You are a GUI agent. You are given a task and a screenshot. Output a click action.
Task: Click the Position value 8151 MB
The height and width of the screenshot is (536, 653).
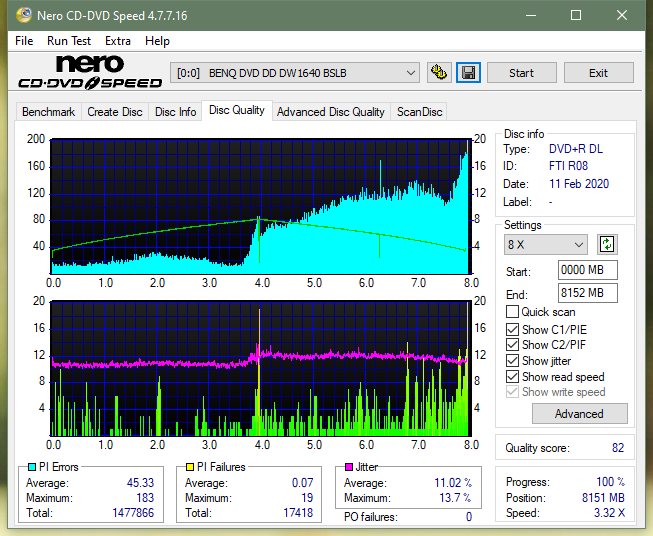603,498
